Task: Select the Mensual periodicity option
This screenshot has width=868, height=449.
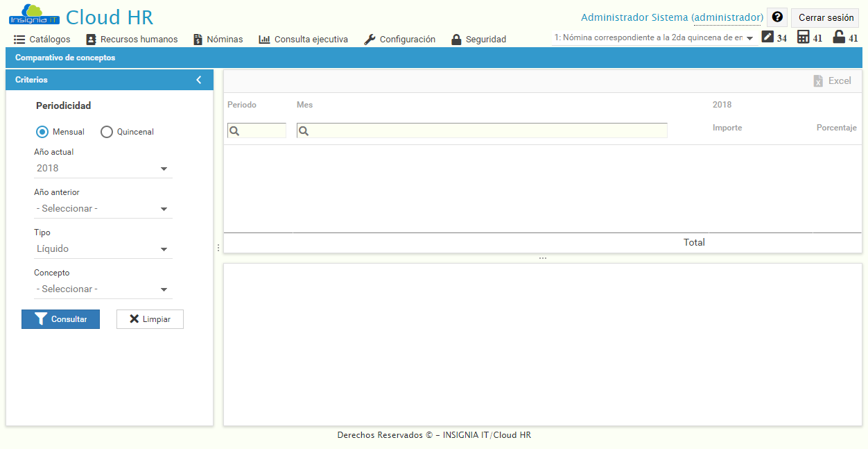Action: tap(41, 131)
